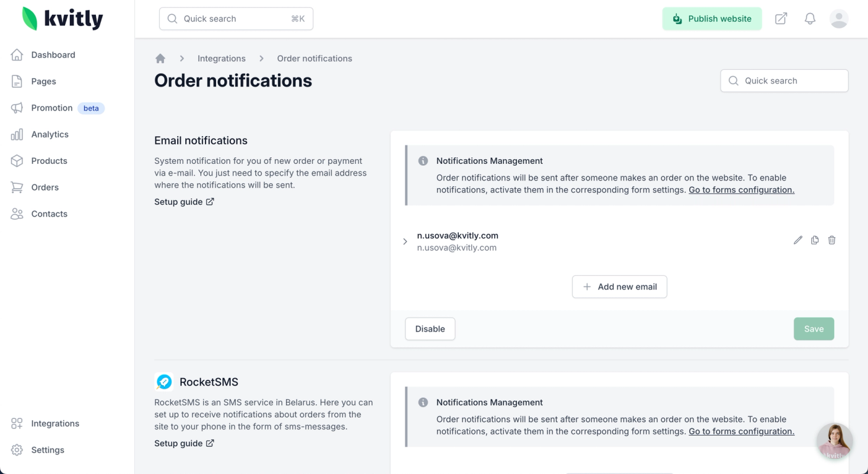Open the notifications bell icon
This screenshot has height=474, width=868.
pyautogui.click(x=810, y=19)
